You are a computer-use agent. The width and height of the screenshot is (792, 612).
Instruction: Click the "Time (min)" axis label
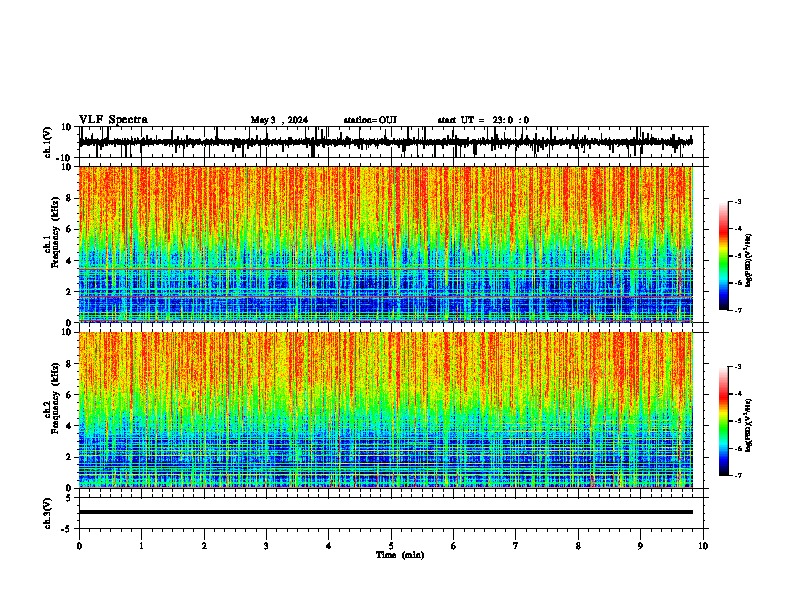[400, 555]
